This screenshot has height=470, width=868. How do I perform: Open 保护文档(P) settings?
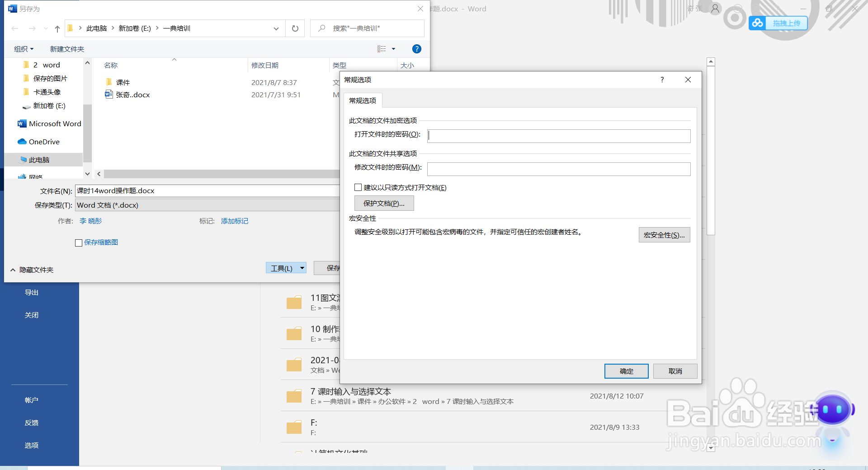(x=384, y=203)
